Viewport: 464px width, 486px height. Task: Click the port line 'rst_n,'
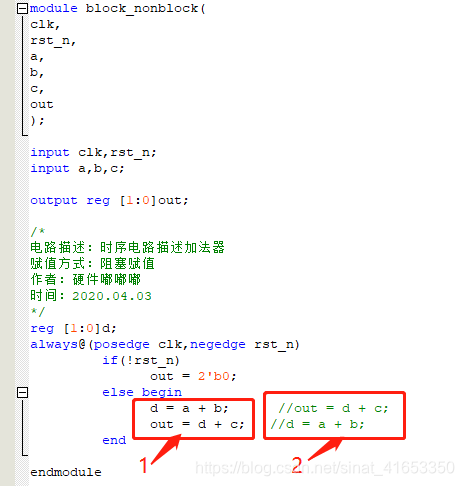53,41
